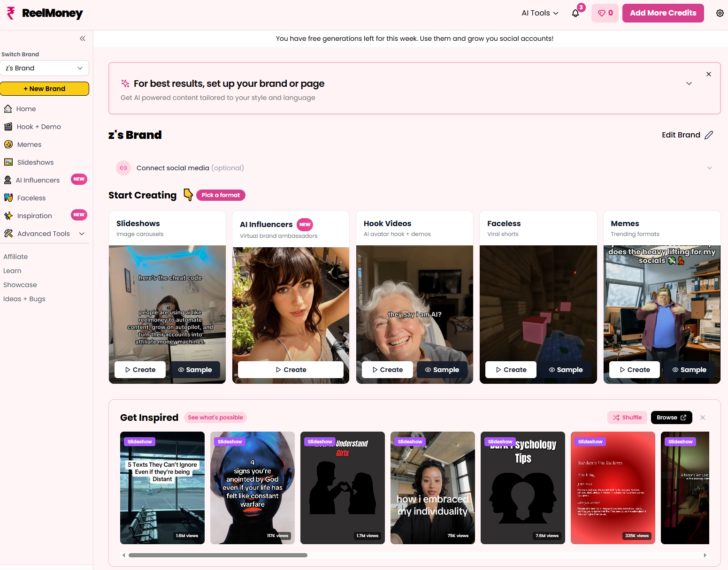
Task: Shuffle the inspiration examples
Action: click(x=627, y=418)
